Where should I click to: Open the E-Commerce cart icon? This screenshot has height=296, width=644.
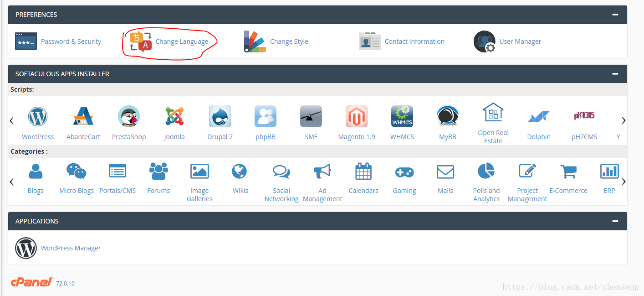point(568,171)
